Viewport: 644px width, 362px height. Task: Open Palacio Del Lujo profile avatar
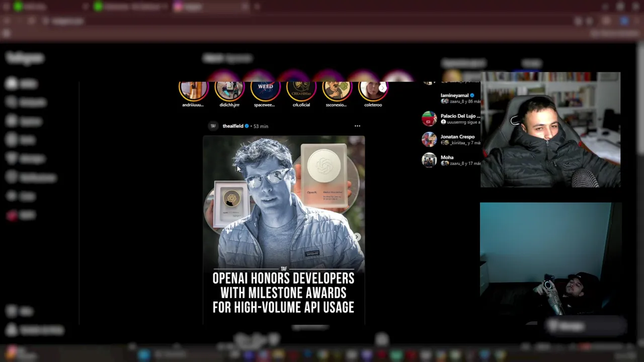pyautogui.click(x=429, y=119)
